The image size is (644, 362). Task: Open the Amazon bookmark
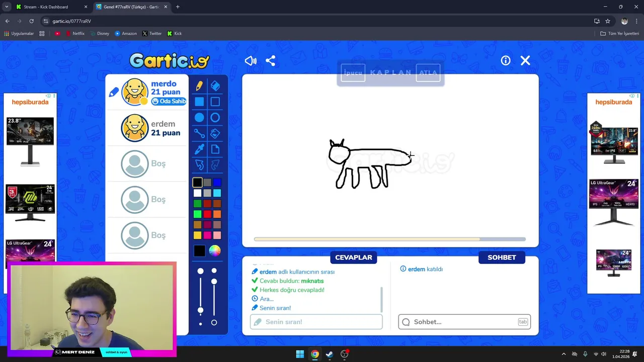pos(126,34)
